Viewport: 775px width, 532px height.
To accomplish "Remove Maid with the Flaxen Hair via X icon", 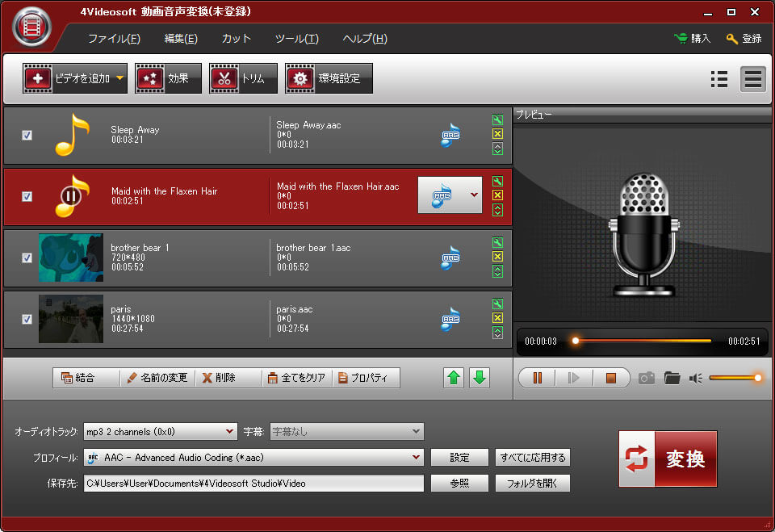I will coord(498,195).
